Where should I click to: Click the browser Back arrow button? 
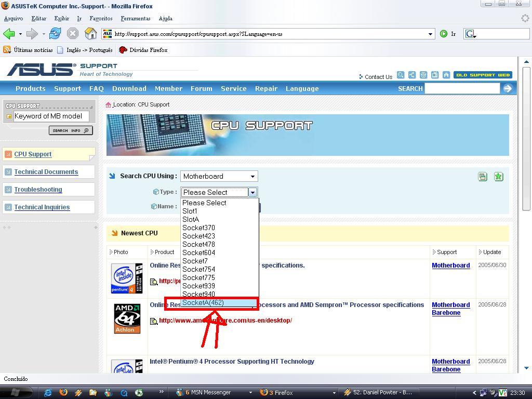[9, 34]
